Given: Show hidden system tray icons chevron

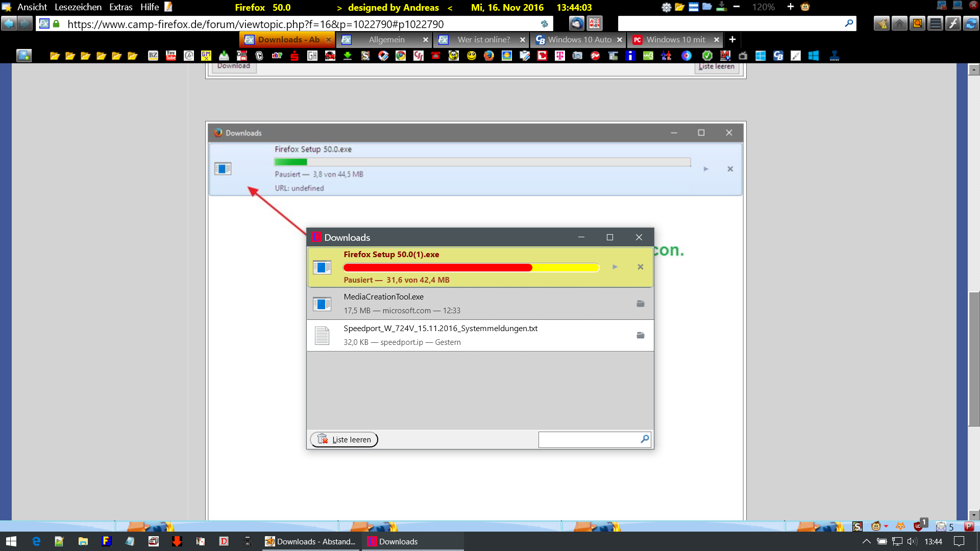Looking at the screenshot, I should point(866,541).
